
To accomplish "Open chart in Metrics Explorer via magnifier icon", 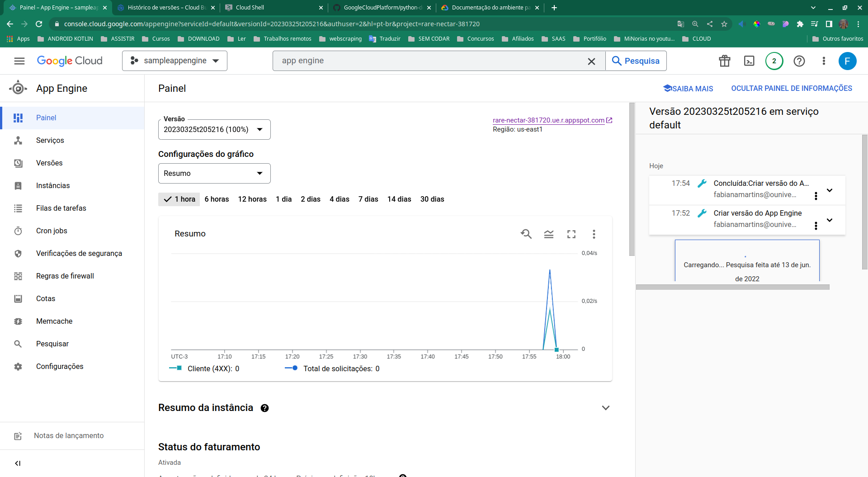I will [x=526, y=234].
